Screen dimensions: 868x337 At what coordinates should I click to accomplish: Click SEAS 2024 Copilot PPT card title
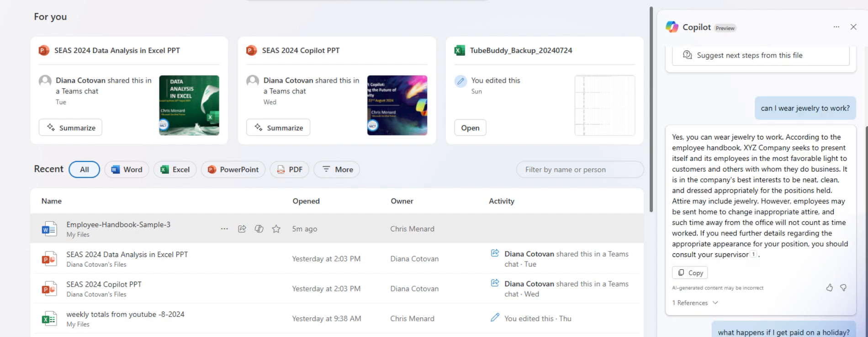pyautogui.click(x=301, y=50)
